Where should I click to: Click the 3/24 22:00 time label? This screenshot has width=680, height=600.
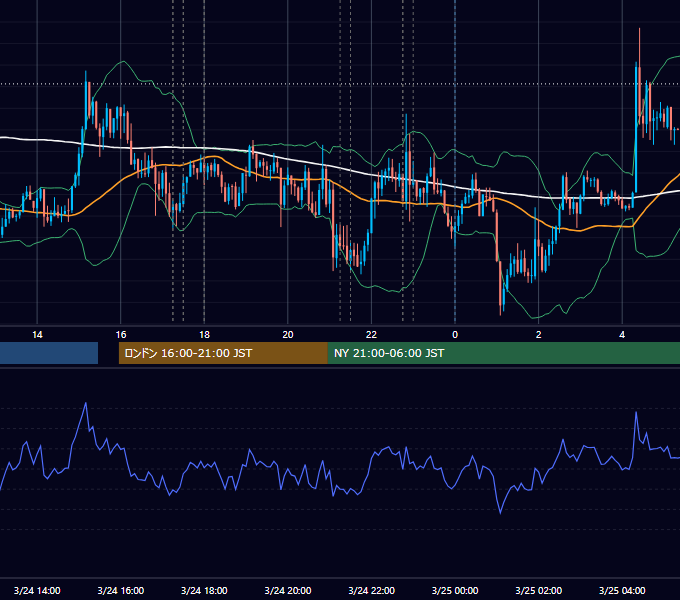(372, 590)
